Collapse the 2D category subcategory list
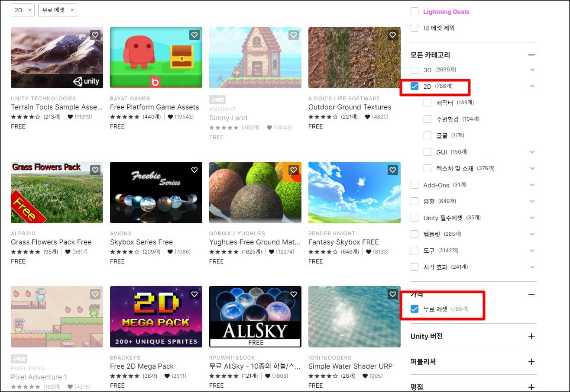Screen dimensions: 570x392 click(532, 86)
